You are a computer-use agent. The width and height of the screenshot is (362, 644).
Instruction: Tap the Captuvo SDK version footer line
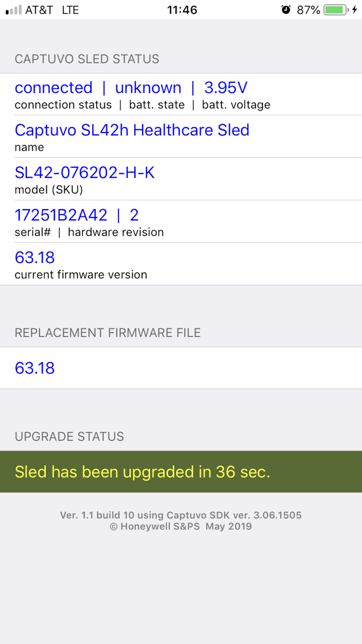click(x=181, y=515)
